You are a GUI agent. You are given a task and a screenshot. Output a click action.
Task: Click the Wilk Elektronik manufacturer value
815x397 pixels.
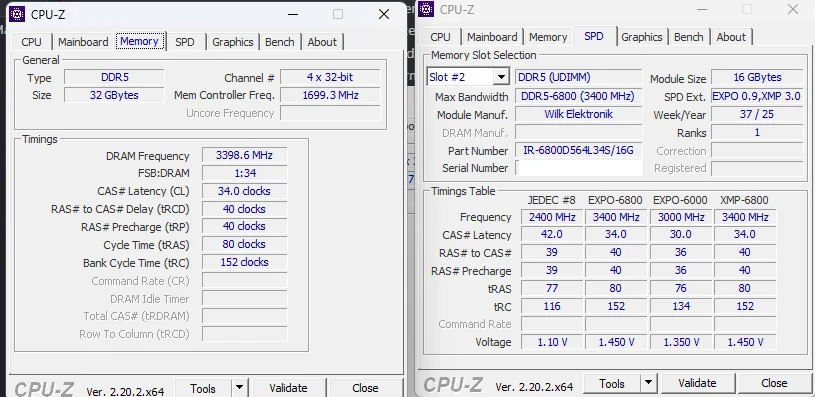[x=579, y=114]
